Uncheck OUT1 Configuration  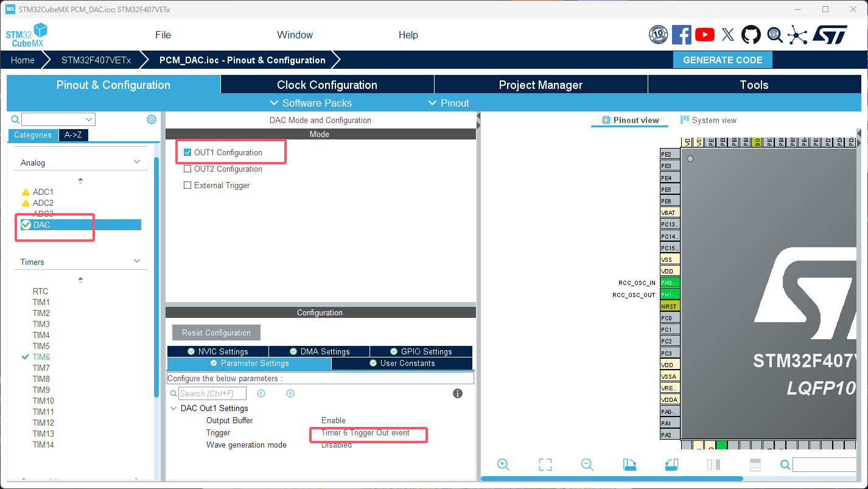[187, 152]
